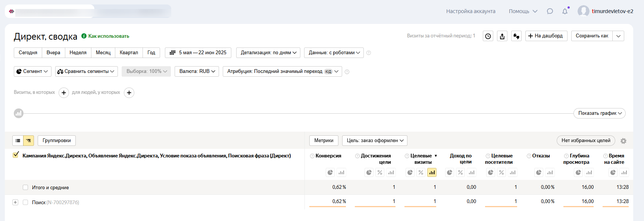The height and width of the screenshot is (221, 644).
Task: Switch Целевые визиты to percent view
Action: 421,172
